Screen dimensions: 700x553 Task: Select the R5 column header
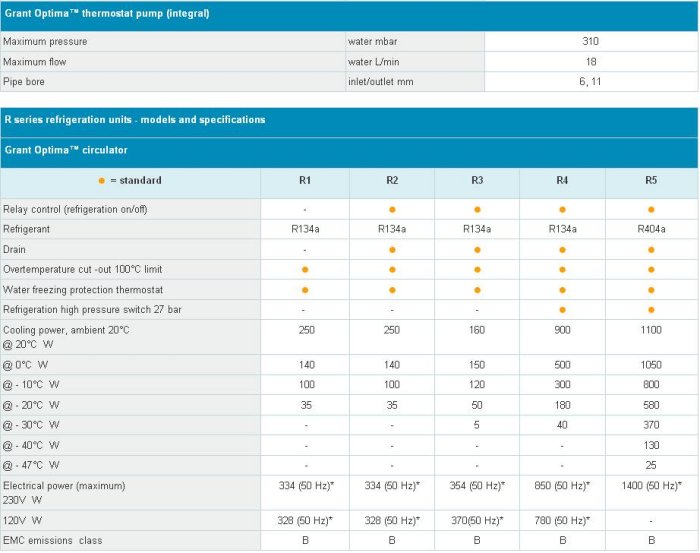tap(651, 181)
